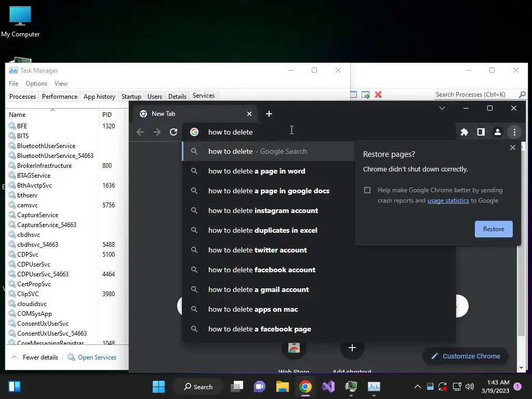Open My Computer desktop icon

click(20, 21)
